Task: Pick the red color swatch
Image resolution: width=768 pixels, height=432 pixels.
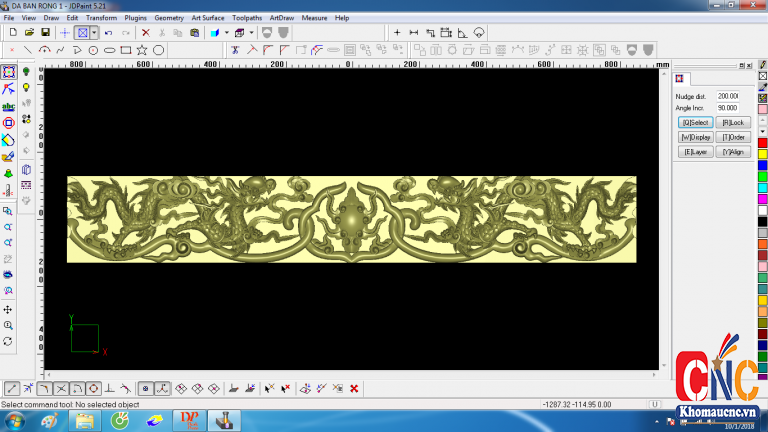Action: [762, 143]
